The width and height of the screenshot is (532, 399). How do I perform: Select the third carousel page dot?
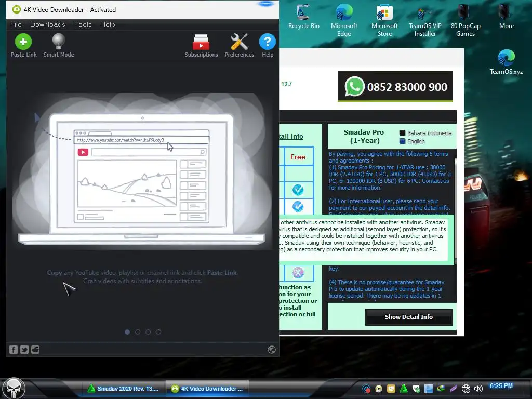click(148, 332)
